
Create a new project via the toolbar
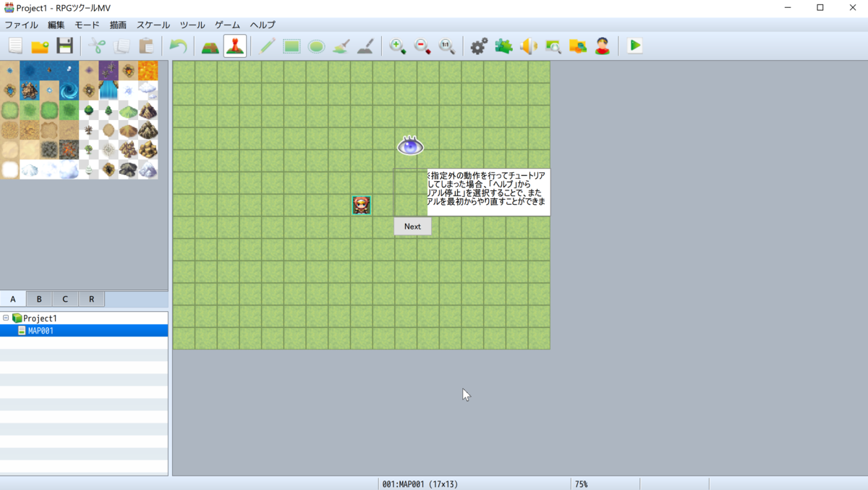(15, 46)
